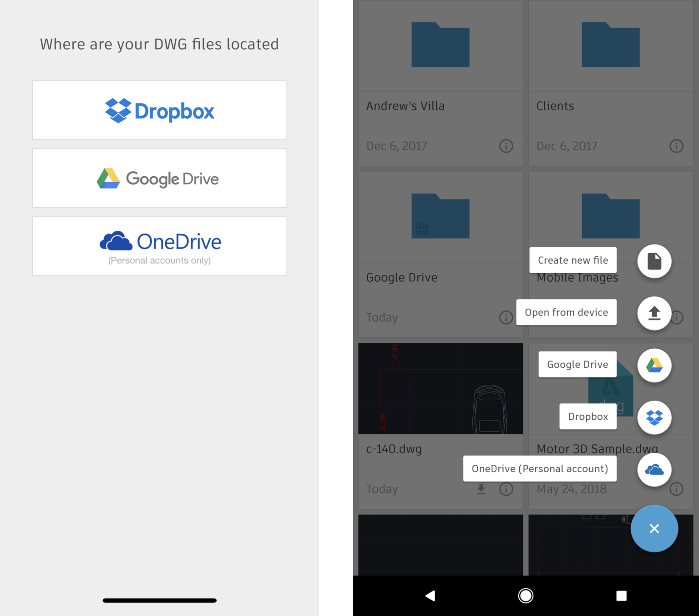Tap the Create new file label

click(572, 260)
